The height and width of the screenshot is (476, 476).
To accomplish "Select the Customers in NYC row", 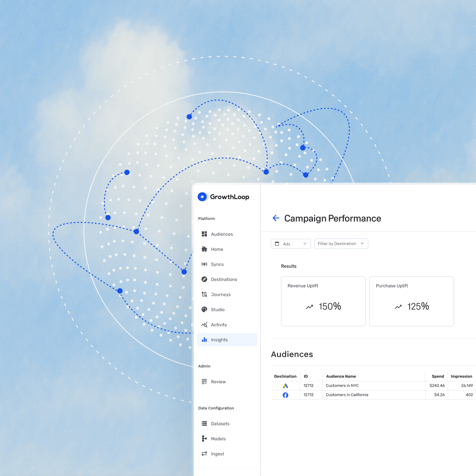I will 342,386.
